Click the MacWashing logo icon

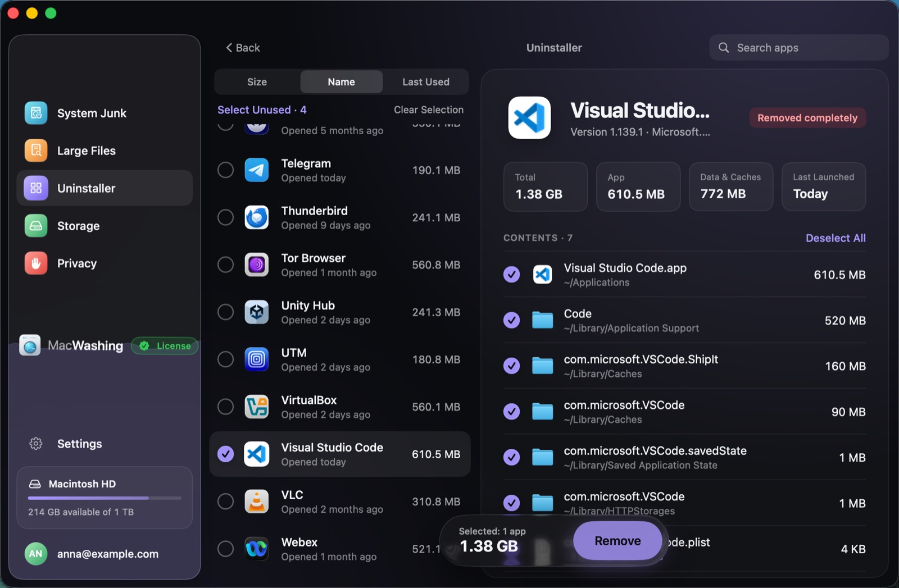point(30,345)
